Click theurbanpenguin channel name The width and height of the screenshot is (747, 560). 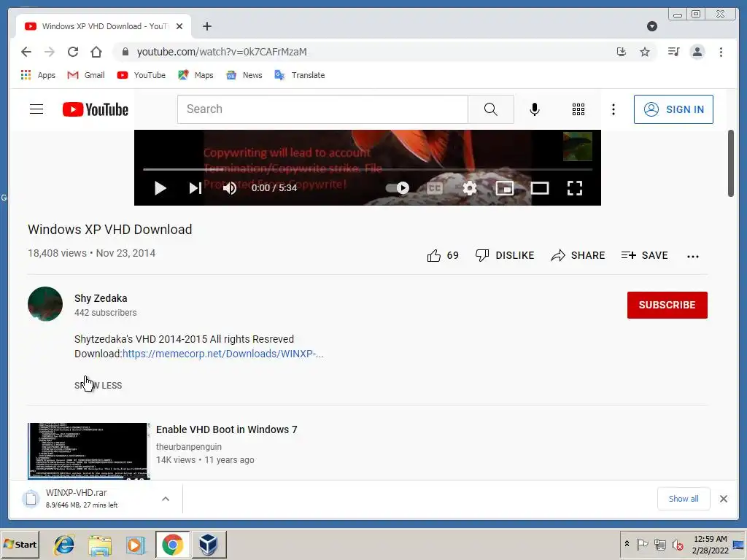click(x=189, y=447)
